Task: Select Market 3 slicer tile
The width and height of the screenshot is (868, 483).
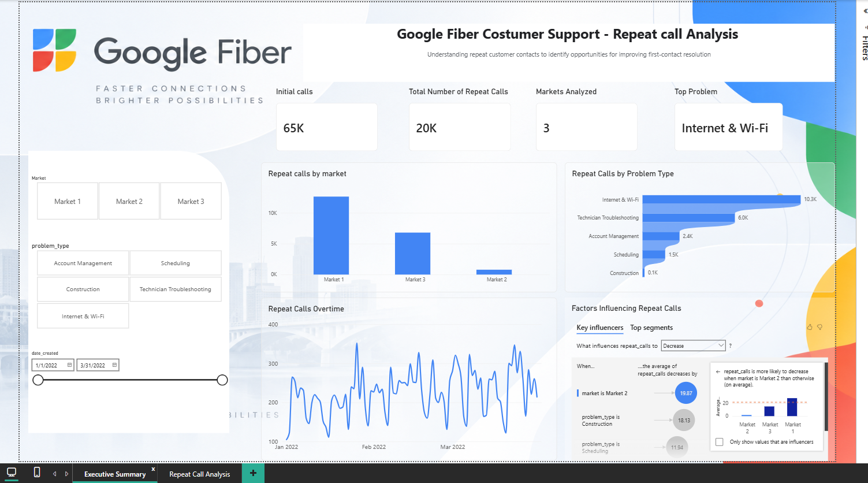Action: [x=191, y=201]
